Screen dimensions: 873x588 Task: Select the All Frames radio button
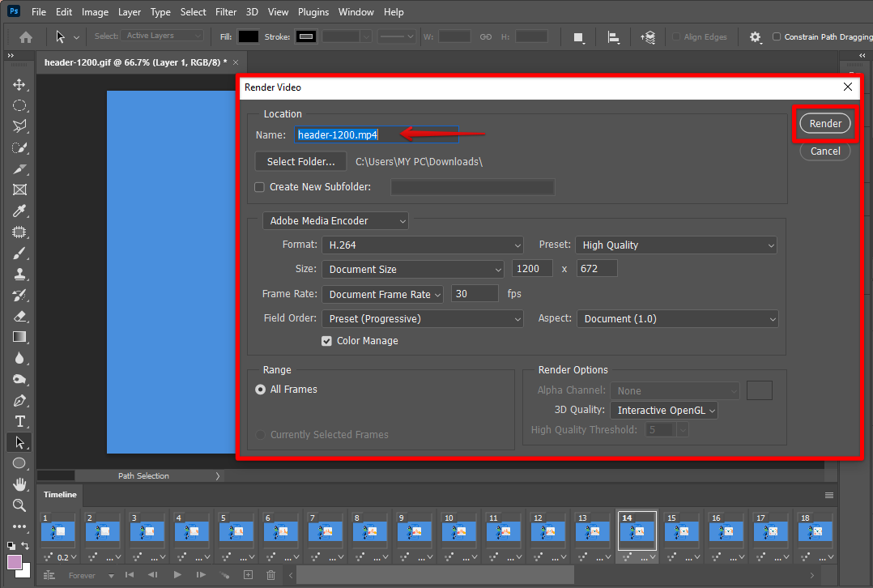click(261, 390)
